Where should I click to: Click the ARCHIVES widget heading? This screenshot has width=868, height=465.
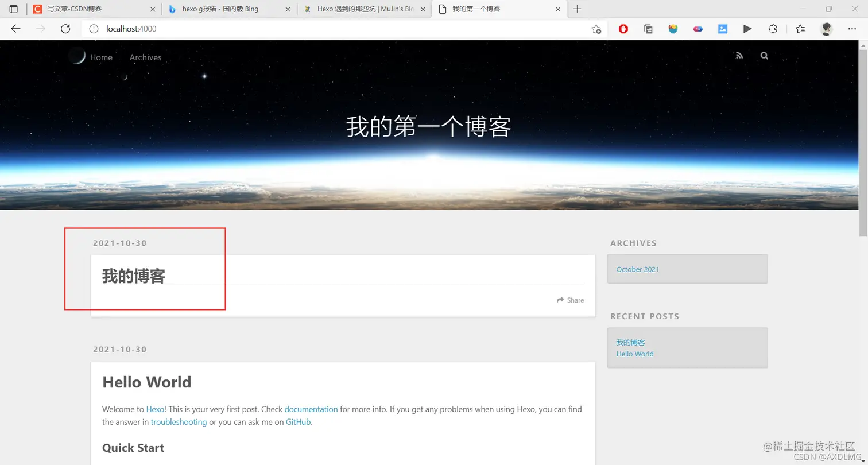(633, 243)
